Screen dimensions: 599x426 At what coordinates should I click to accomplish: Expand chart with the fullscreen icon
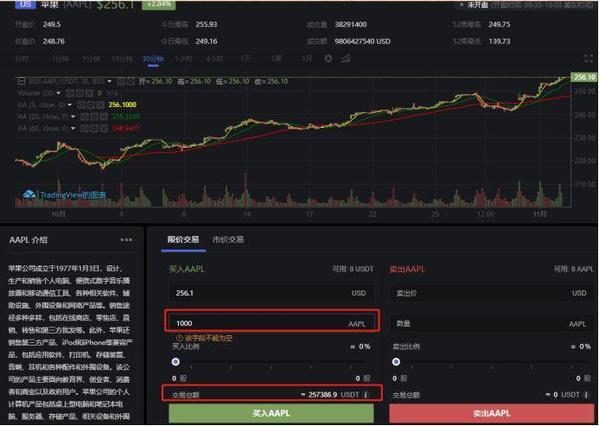(x=588, y=58)
